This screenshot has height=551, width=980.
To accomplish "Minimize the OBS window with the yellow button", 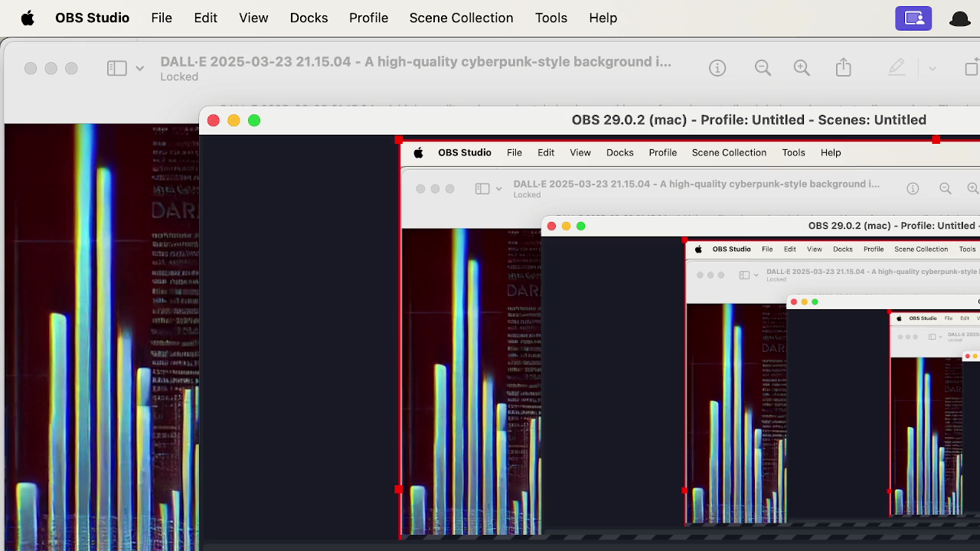I will coord(234,120).
